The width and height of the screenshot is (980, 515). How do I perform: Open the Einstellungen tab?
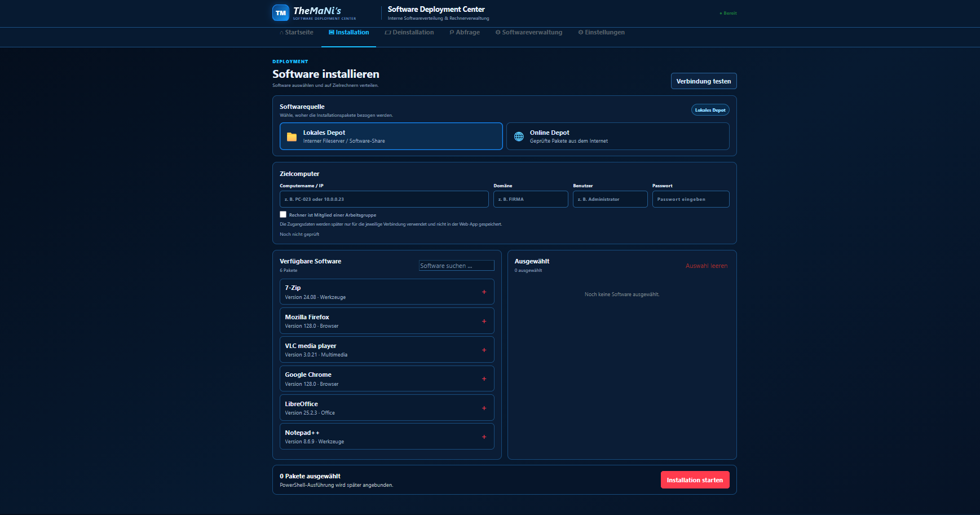602,32
